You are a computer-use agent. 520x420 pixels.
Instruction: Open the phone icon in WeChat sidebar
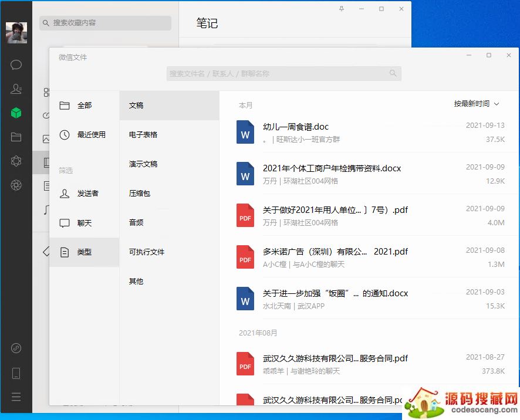(16, 373)
